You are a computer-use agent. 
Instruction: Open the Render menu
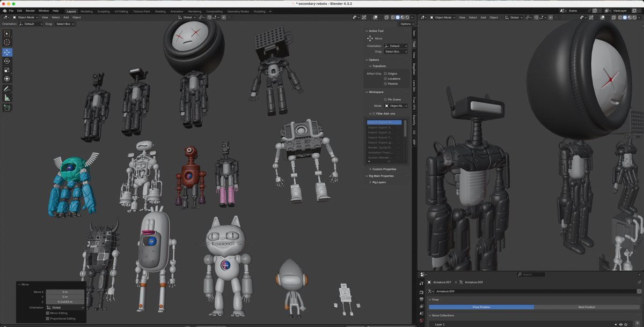point(30,11)
